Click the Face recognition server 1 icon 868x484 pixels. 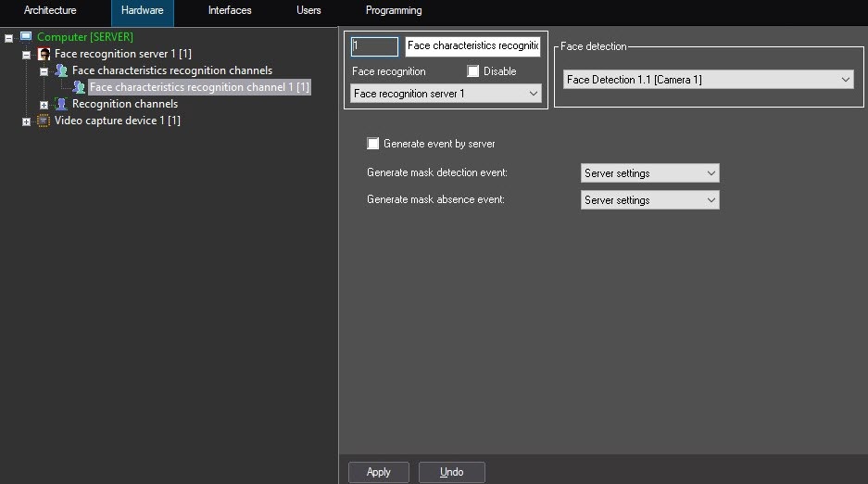tap(44, 54)
